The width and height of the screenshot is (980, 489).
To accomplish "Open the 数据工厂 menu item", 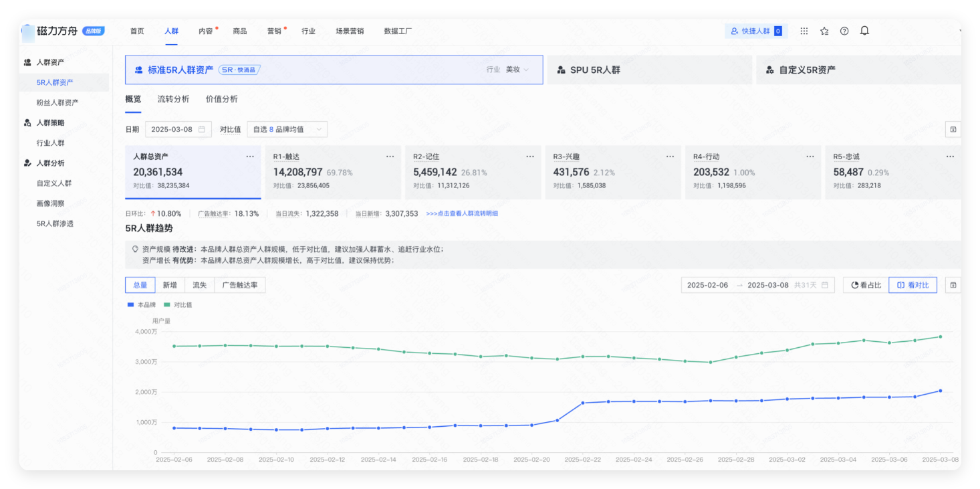I will [398, 31].
